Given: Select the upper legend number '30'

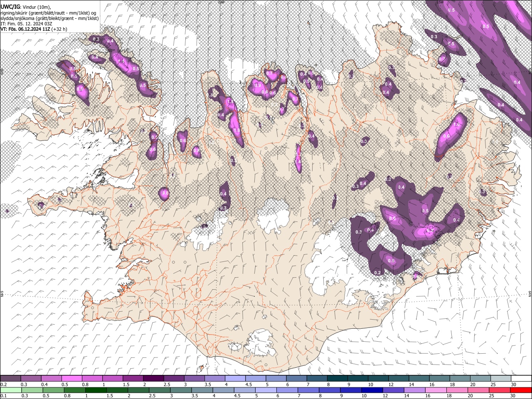Looking at the screenshot, I should click(x=513, y=384).
